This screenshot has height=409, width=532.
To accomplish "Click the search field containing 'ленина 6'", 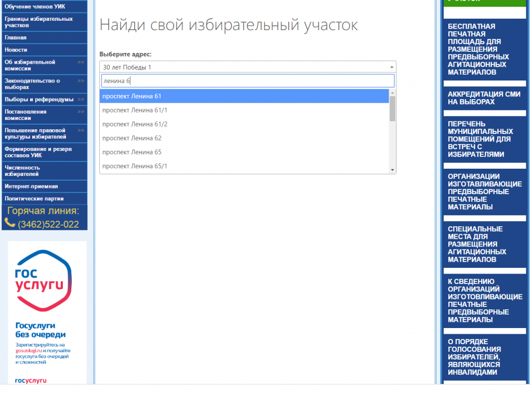I will pyautogui.click(x=247, y=81).
